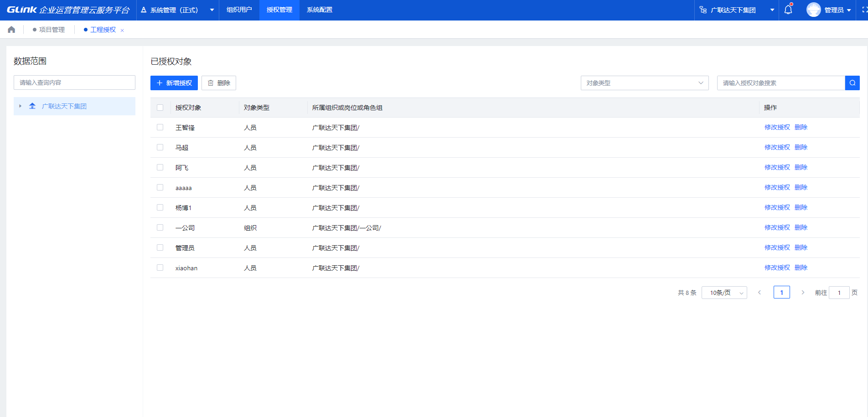Switch to the 项目管理 tab
The image size is (868, 417).
(x=49, y=30)
